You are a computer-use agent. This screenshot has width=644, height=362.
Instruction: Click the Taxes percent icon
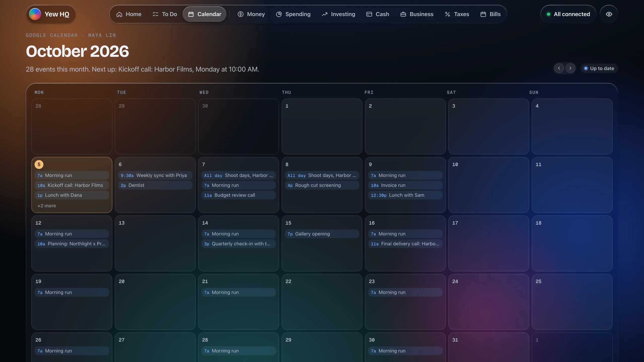point(448,14)
